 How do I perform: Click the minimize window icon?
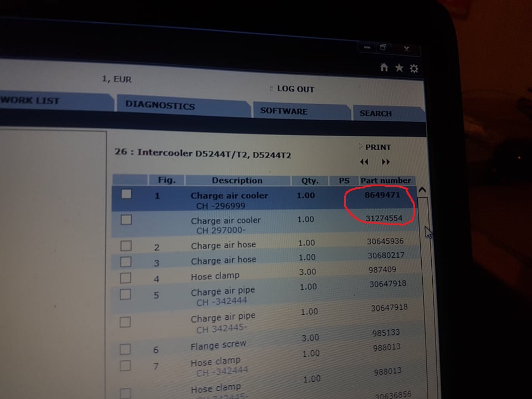point(366,48)
